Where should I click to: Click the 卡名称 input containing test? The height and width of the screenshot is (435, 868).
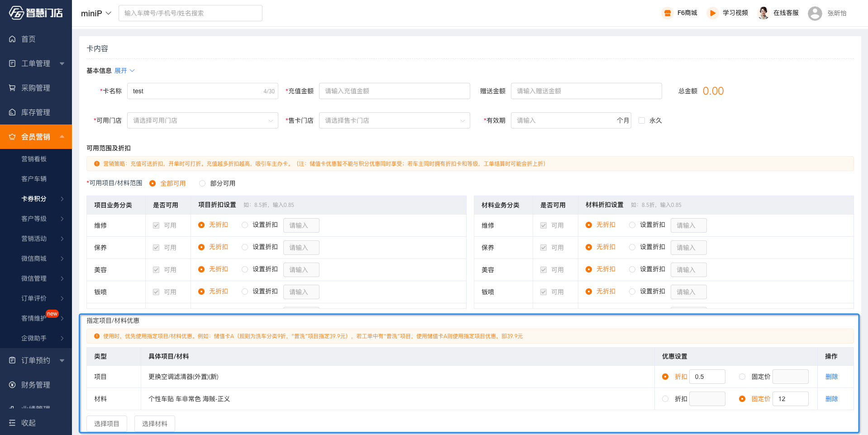202,91
